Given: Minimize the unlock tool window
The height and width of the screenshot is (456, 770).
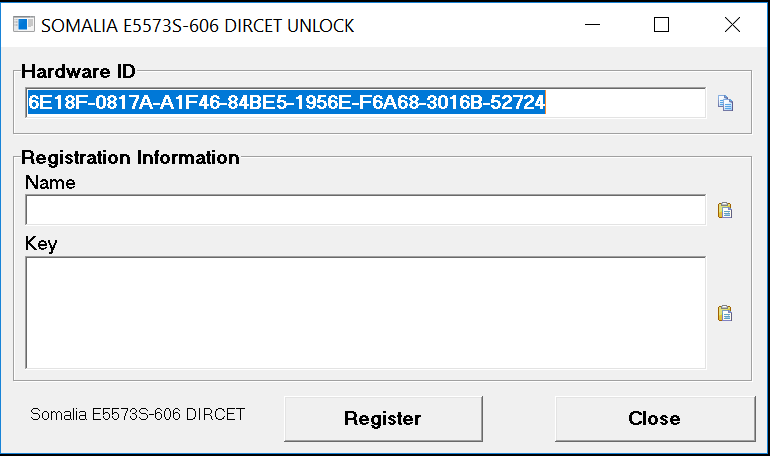Looking at the screenshot, I should [593, 25].
